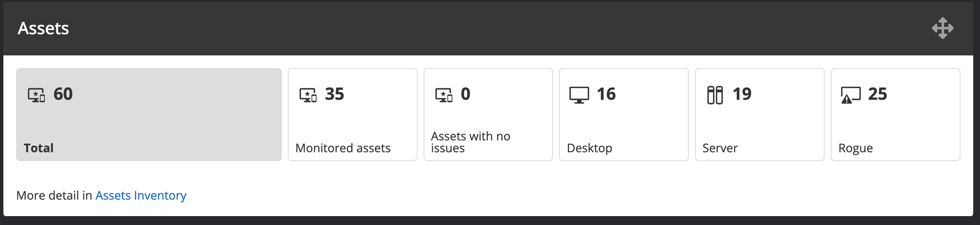Click the total count of 60
This screenshot has width=980, height=225.
point(63,94)
